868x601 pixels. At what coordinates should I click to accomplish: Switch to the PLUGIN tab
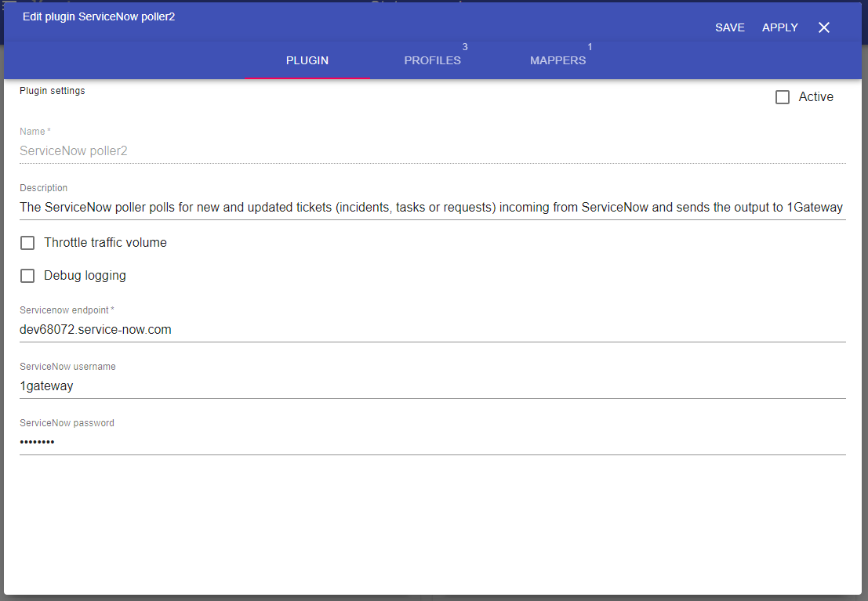(307, 60)
